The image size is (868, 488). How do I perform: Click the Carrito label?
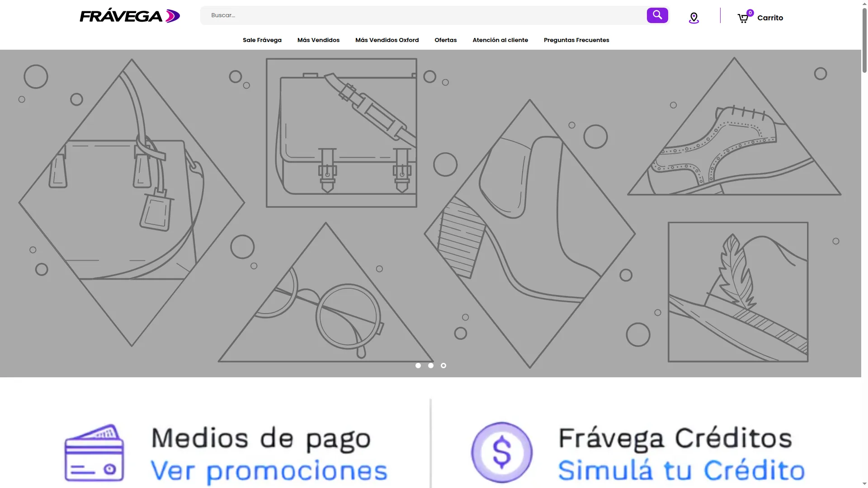tap(770, 18)
